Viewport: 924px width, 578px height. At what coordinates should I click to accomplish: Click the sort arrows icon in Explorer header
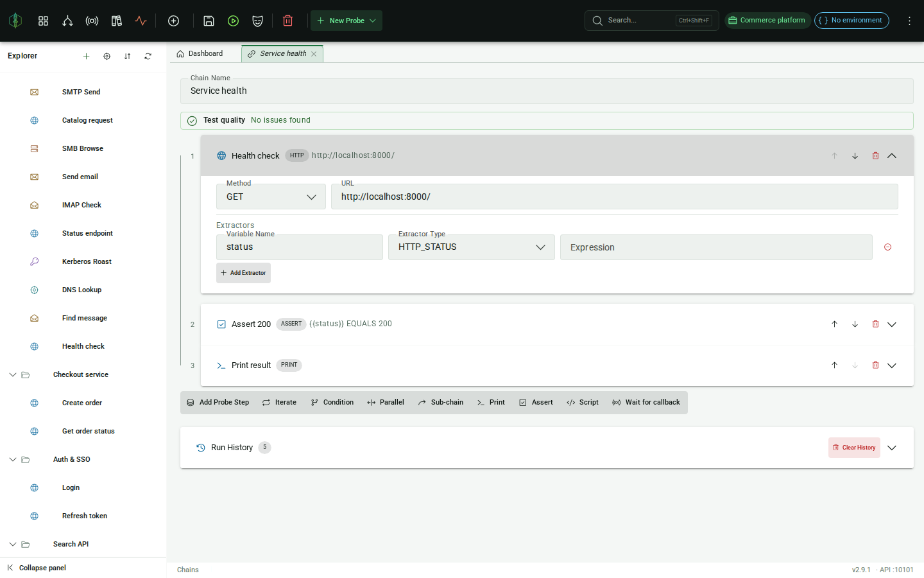pyautogui.click(x=127, y=56)
